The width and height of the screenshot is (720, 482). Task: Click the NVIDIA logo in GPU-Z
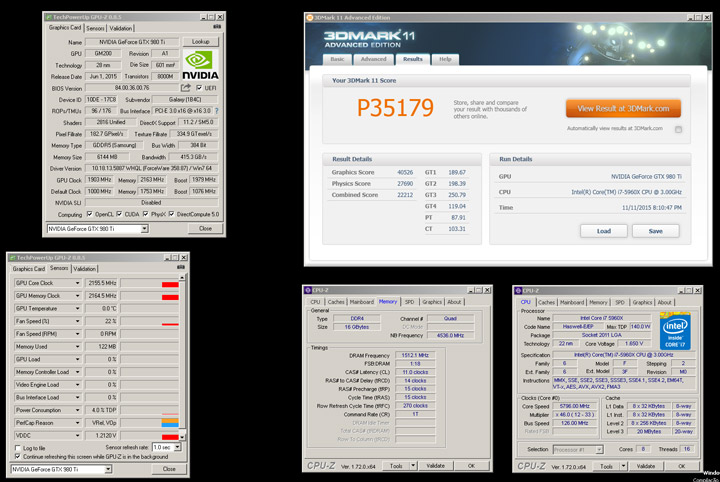(x=200, y=65)
